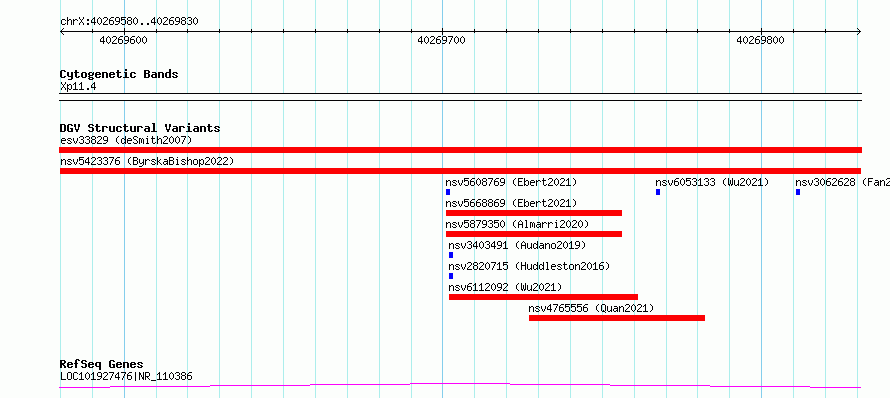The height and width of the screenshot is (398, 890).
Task: Select the red bar under nsv5423376
Action: [x=460, y=171]
